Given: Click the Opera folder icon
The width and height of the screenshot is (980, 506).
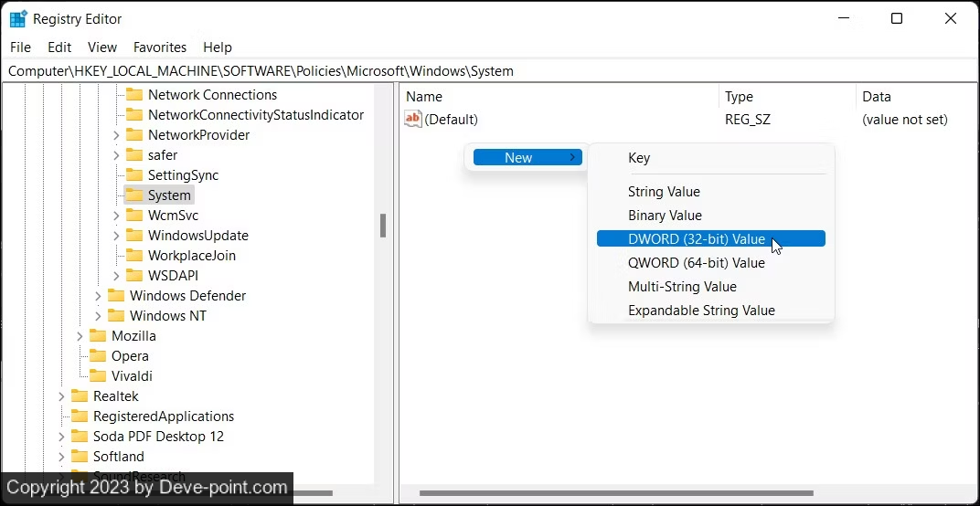Looking at the screenshot, I should [x=98, y=356].
